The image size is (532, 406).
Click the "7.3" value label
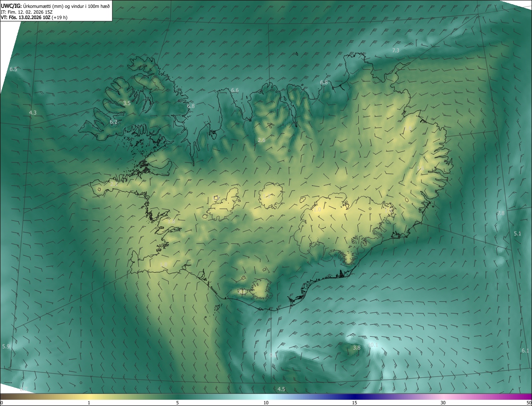396,50
